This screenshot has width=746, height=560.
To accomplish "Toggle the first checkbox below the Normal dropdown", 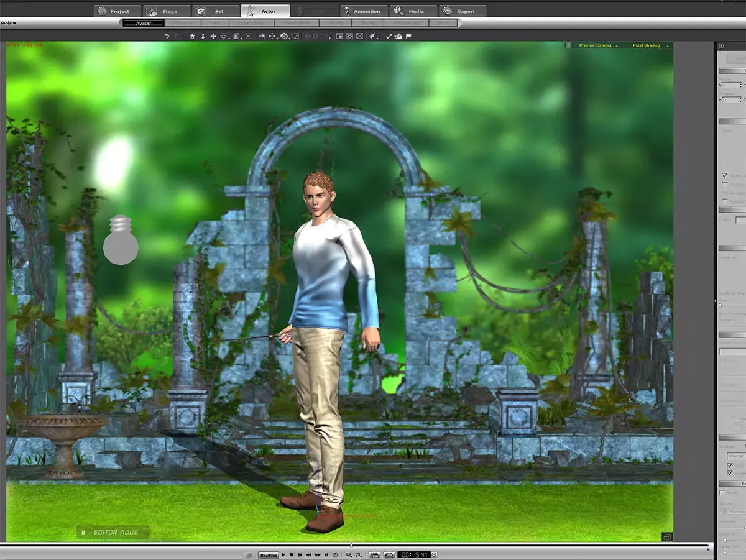I will [x=730, y=465].
